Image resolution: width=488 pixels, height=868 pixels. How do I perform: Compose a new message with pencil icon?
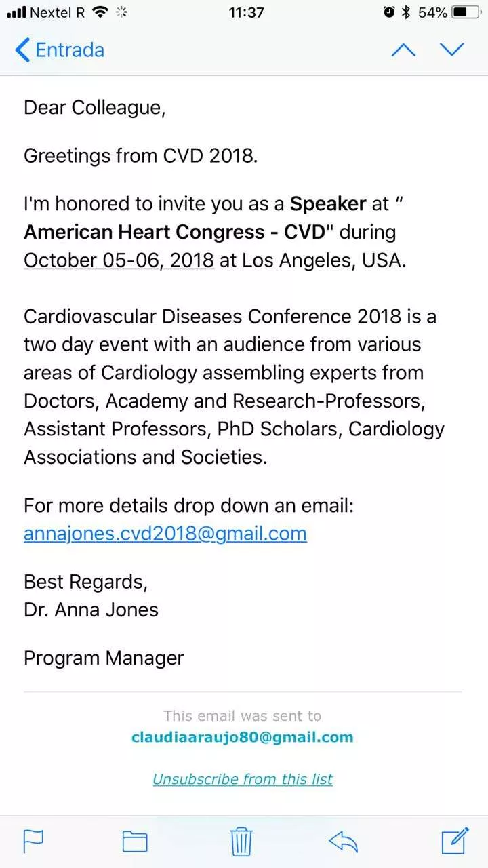455,840
